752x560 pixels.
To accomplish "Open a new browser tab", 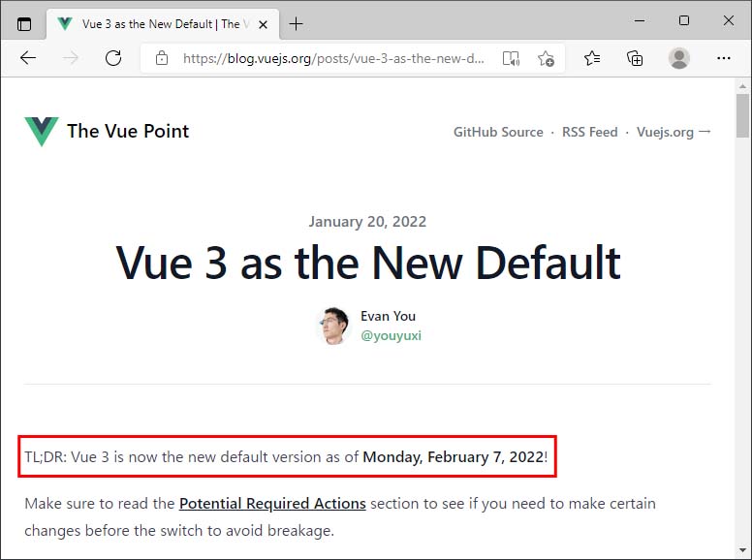I will [x=296, y=23].
